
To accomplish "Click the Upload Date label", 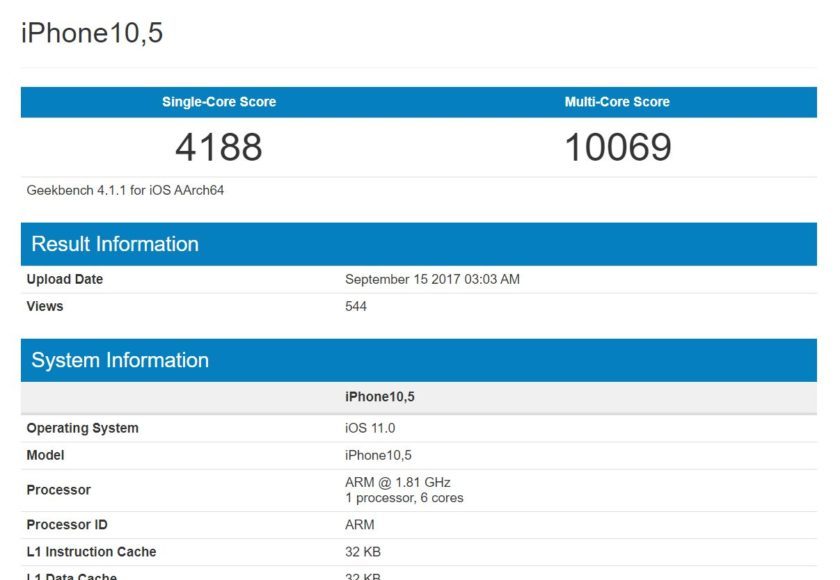I will coord(65,279).
